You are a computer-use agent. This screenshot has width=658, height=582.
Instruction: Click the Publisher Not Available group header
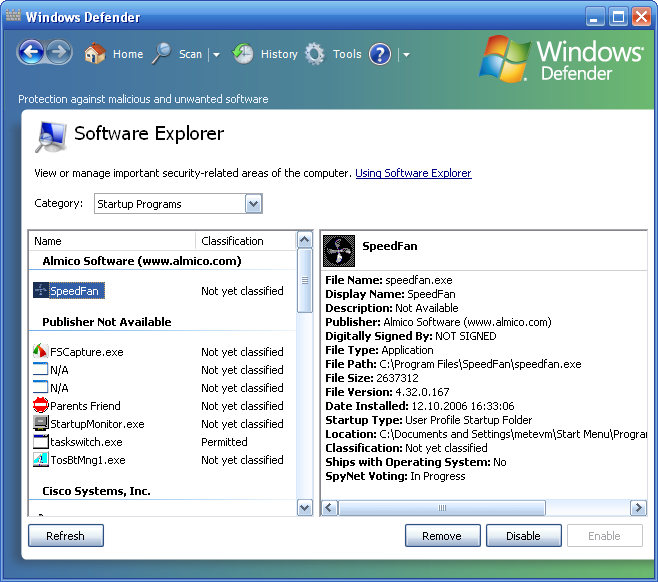[x=107, y=322]
